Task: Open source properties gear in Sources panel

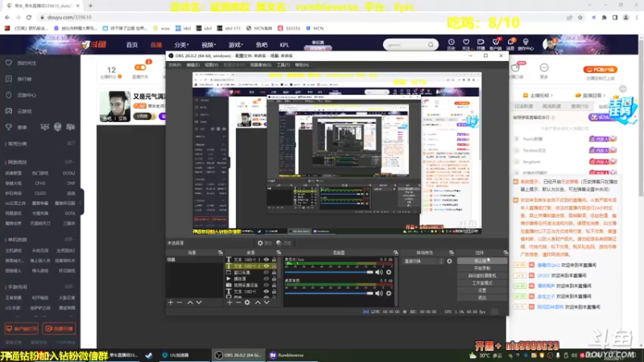Action: point(247,302)
